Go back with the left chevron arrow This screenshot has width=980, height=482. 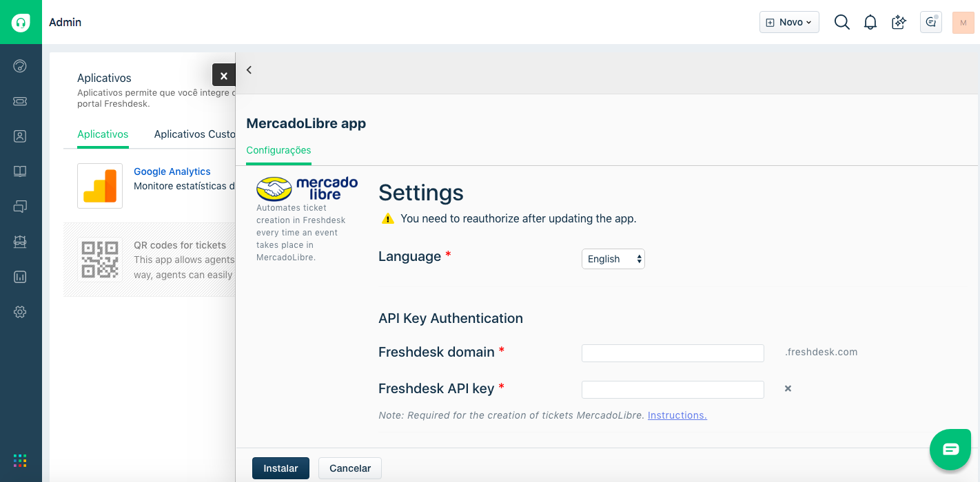pyautogui.click(x=249, y=70)
